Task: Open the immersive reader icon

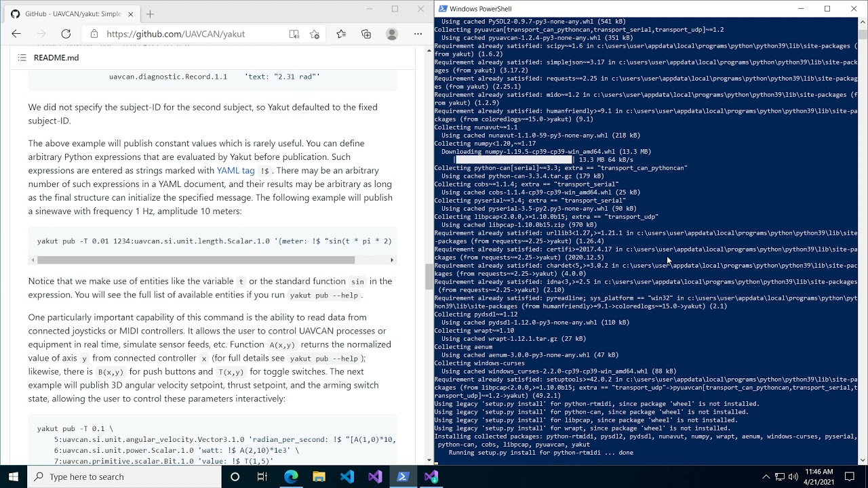Action: click(294, 34)
